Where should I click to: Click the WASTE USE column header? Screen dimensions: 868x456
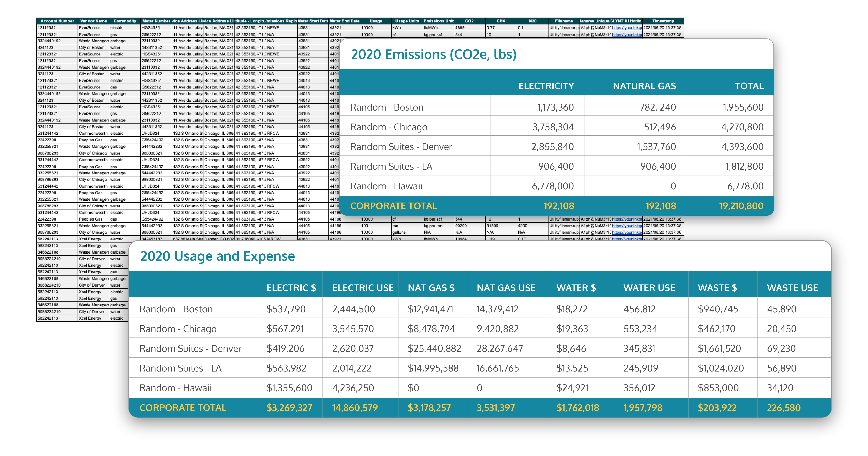pyautogui.click(x=792, y=288)
